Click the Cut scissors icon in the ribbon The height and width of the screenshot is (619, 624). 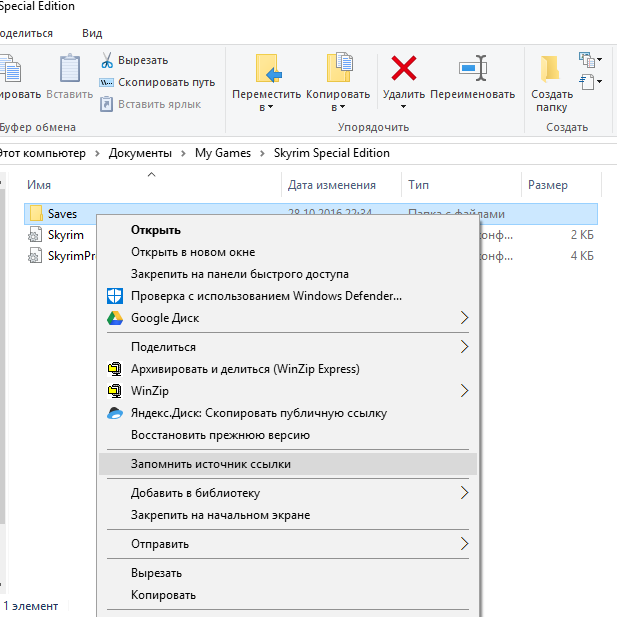click(x=107, y=60)
